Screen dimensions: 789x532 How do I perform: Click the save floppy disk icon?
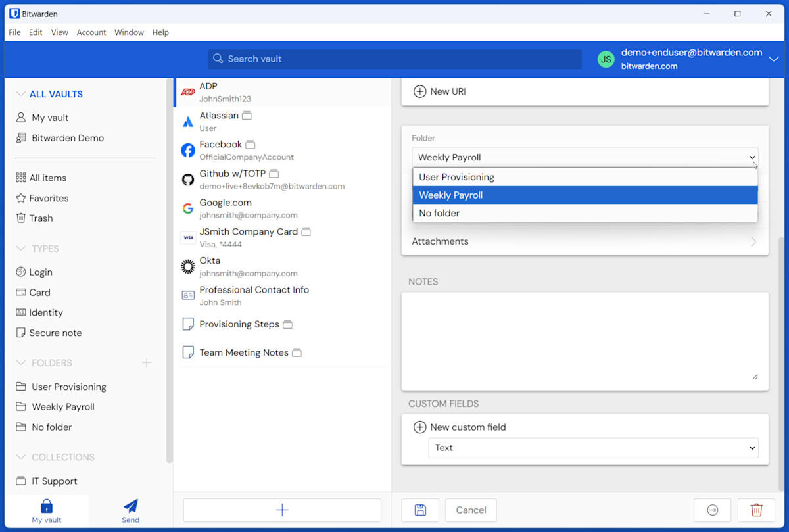[x=420, y=510]
